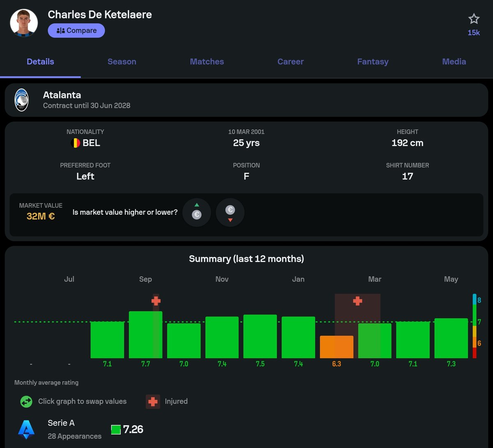
Task: Click the green swap values icon
Action: (26, 402)
